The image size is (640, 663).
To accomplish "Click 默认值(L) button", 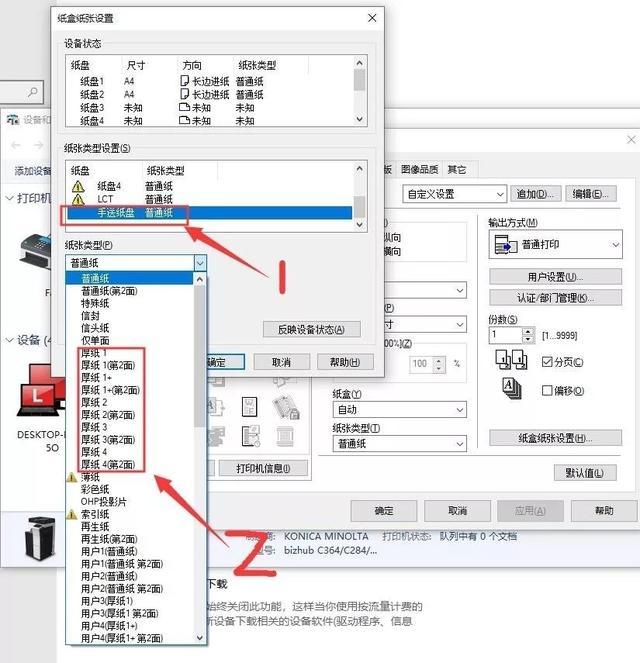I will 585,473.
